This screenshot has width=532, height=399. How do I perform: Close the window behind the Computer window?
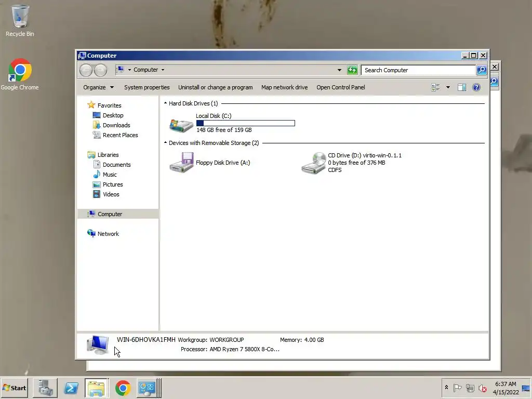pos(495,67)
